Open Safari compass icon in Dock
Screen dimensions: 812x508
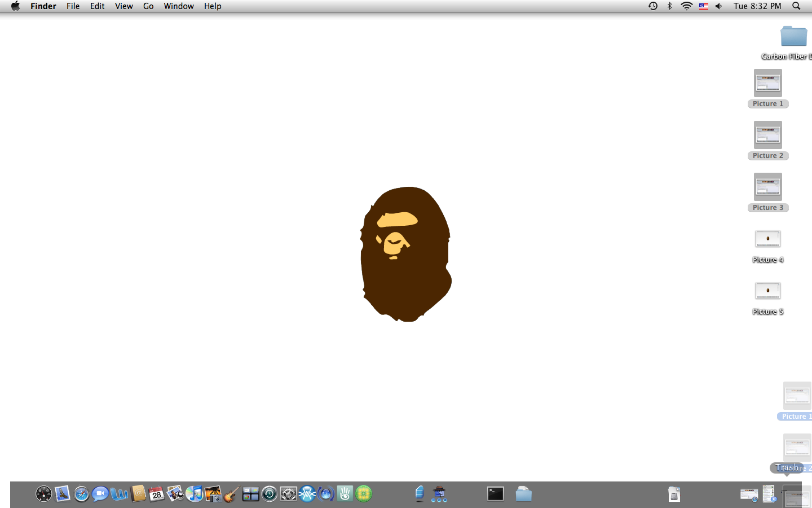click(x=82, y=494)
